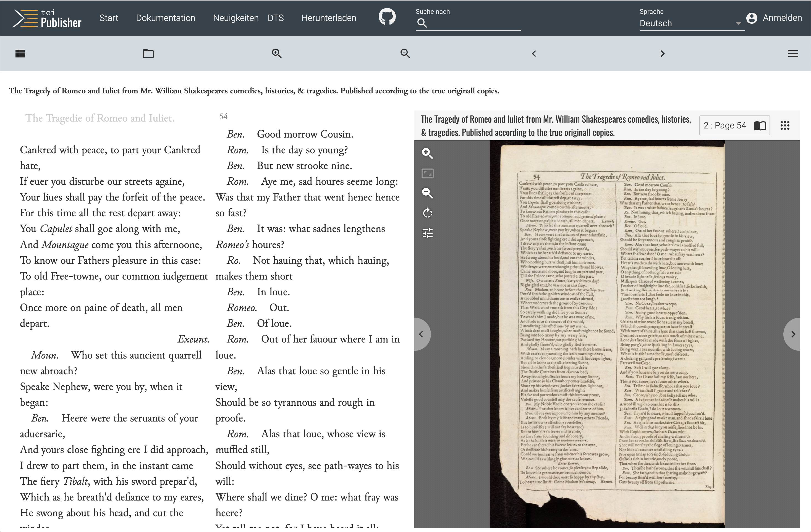811x532 pixels.
Task: Open the '2 : Page 54' page selector
Action: 725,126
